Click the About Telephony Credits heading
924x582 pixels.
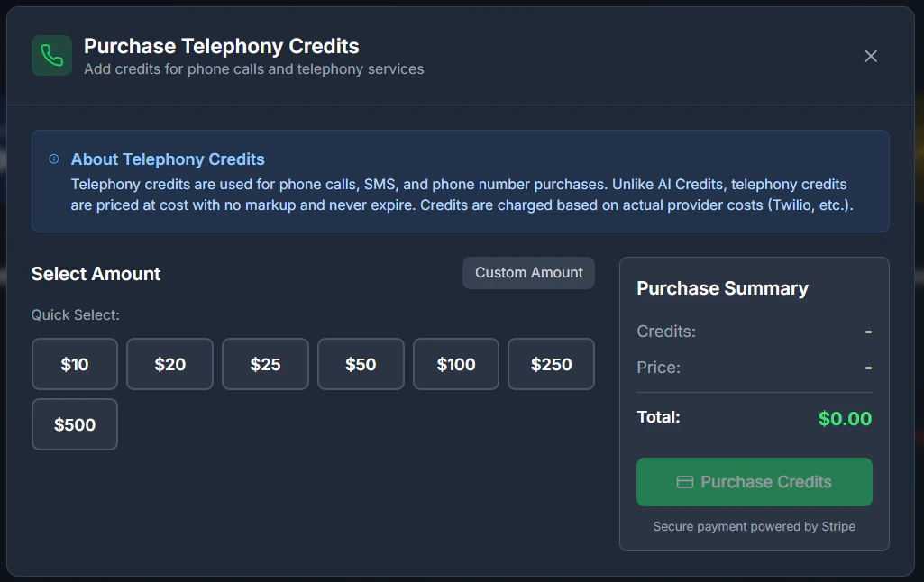point(167,159)
